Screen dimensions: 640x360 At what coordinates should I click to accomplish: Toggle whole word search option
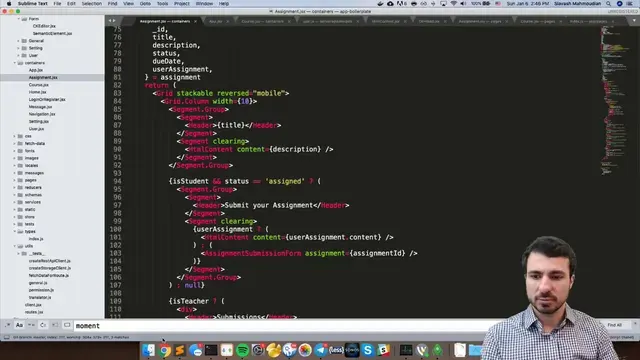(x=31, y=325)
